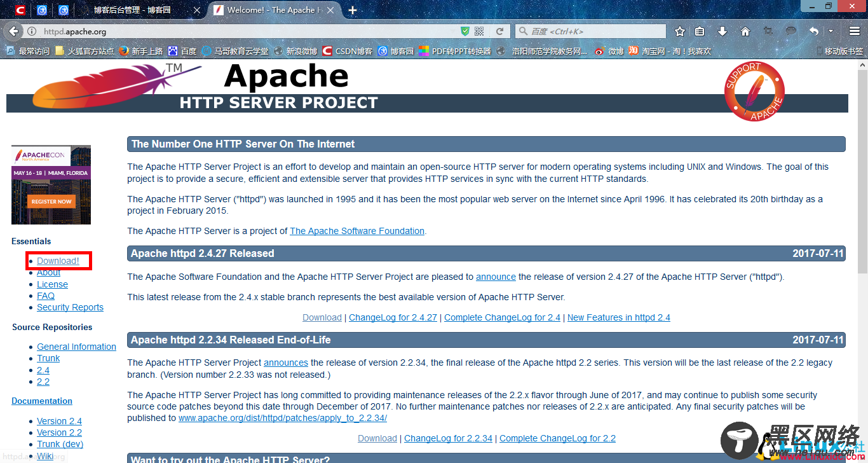Screen dimensions: 868x463
Task: Open the bookmarks list icon
Action: (x=700, y=31)
